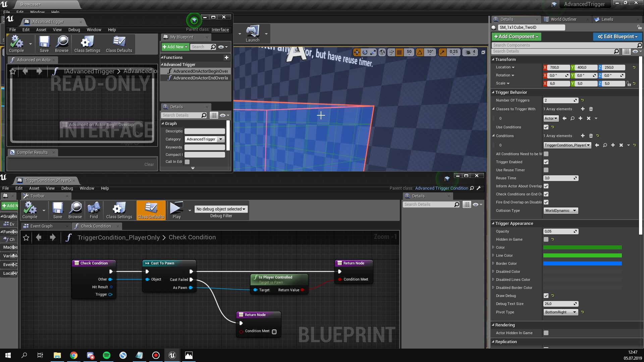Disable the Trigger Enabled checkbox
Screen dimensions: 644x362
546,162
